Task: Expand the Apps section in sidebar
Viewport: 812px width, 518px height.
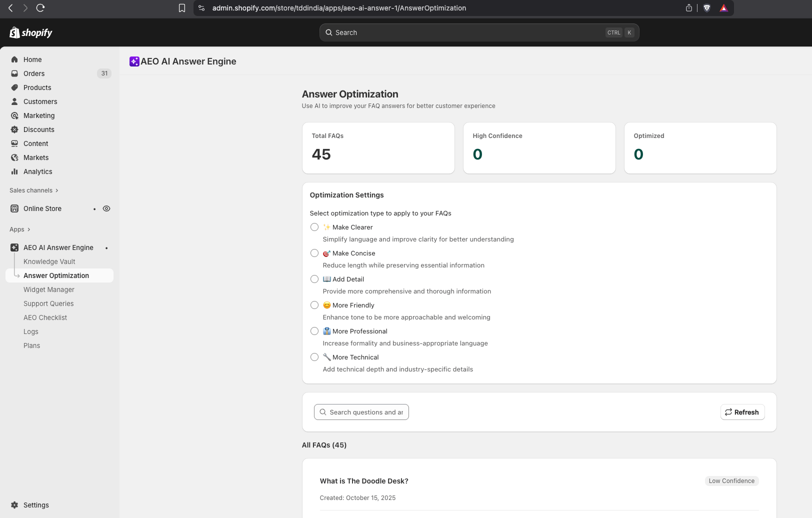Action: tap(20, 229)
